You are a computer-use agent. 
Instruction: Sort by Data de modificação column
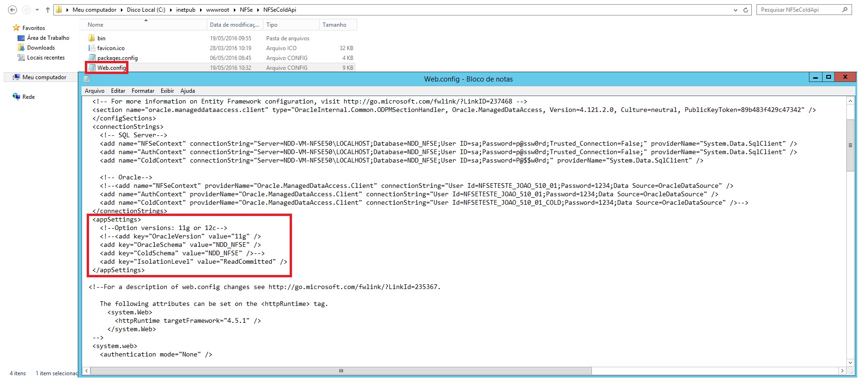pyautogui.click(x=234, y=25)
